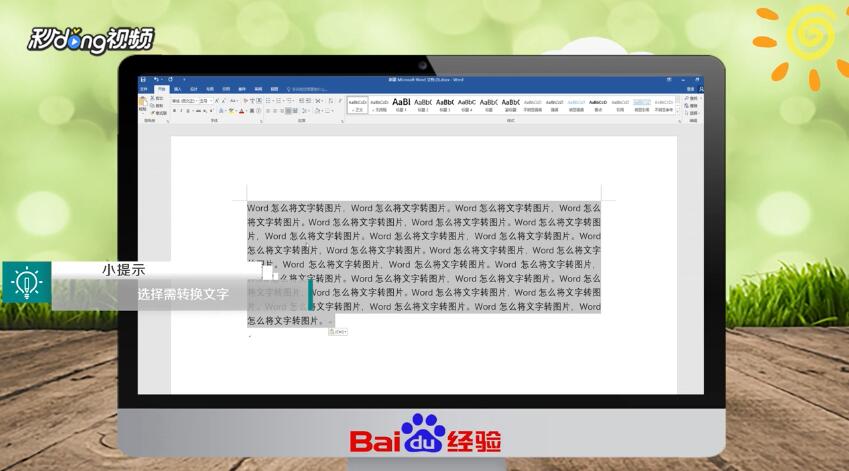The height and width of the screenshot is (471, 849).
Task: Switch to the References ribbon tab
Action: coord(226,89)
